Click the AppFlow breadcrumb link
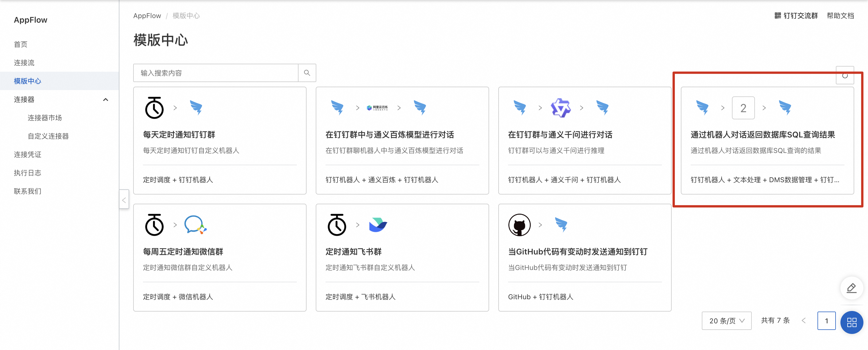 point(147,15)
